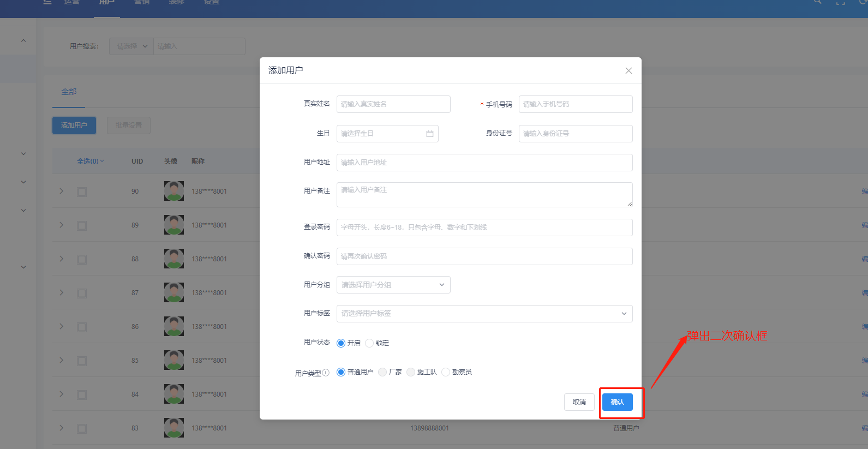The height and width of the screenshot is (449, 868).
Task: Switch to the 全部 tab
Action: (x=69, y=92)
